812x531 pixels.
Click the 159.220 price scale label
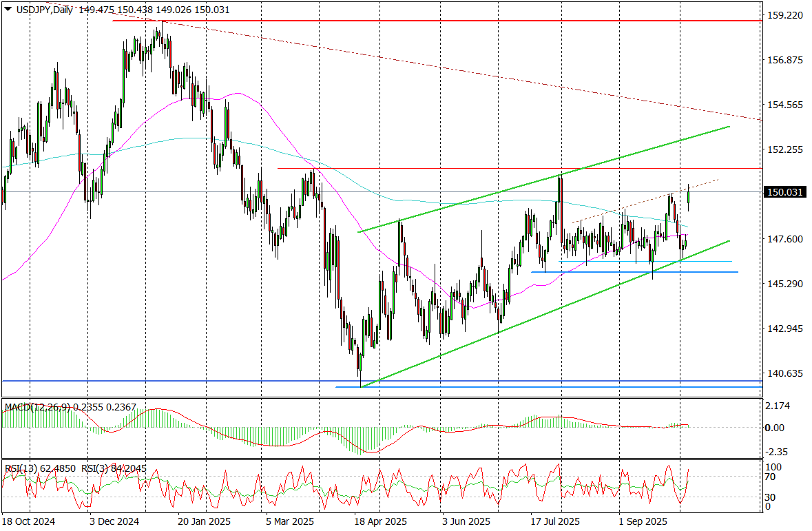coord(785,15)
